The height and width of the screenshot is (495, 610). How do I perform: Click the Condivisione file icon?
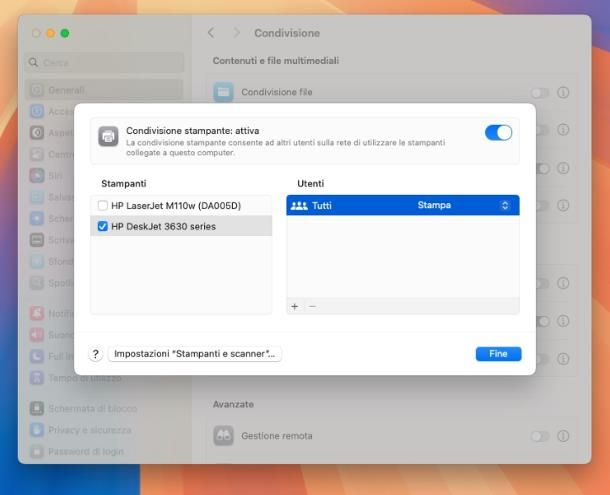223,92
